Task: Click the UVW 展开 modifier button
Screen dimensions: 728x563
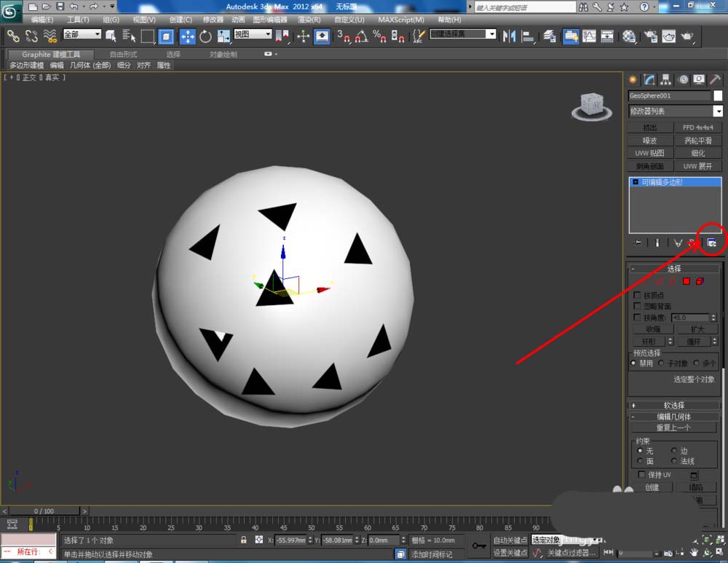Action: click(698, 166)
